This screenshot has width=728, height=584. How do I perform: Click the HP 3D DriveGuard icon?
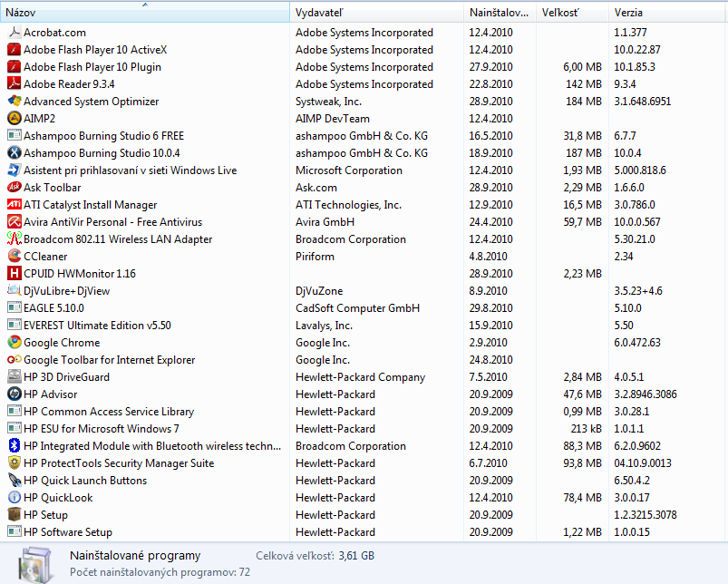click(15, 377)
